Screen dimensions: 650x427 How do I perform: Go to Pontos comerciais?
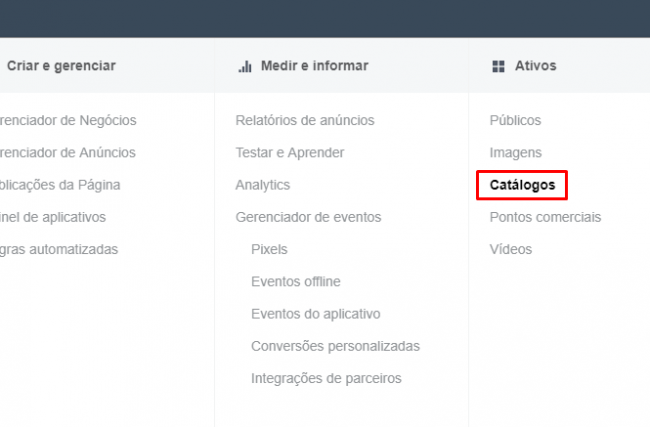[545, 217]
